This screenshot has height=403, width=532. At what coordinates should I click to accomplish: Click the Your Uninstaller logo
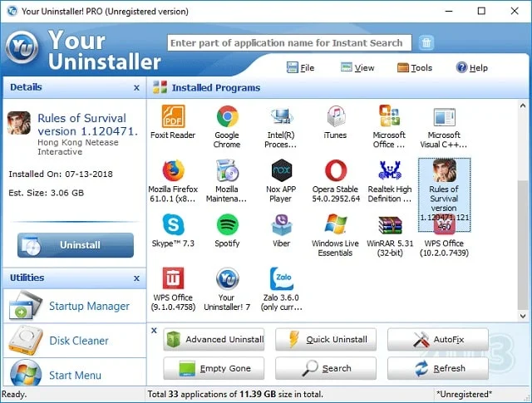pyautogui.click(x=22, y=47)
